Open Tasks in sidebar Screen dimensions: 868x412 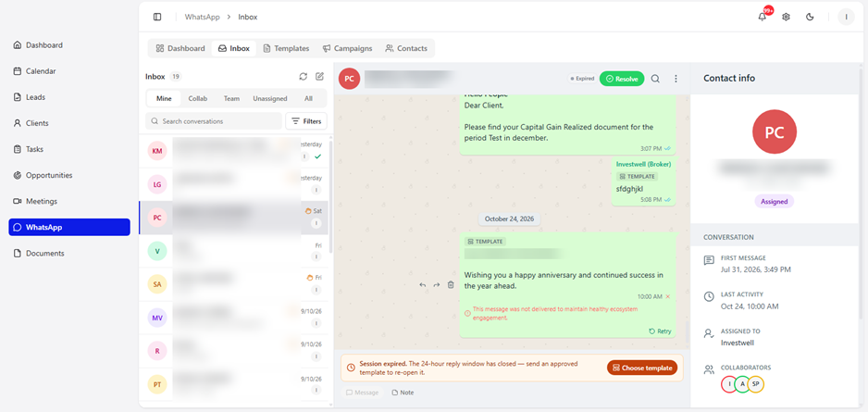coord(69,149)
